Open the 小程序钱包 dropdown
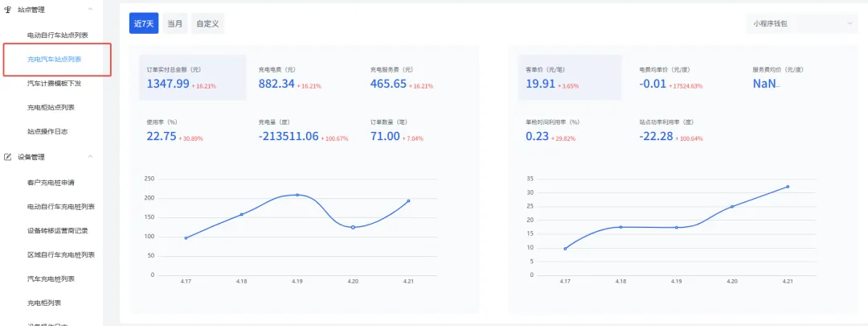Screen dimensions: 868x326 [x=802, y=23]
